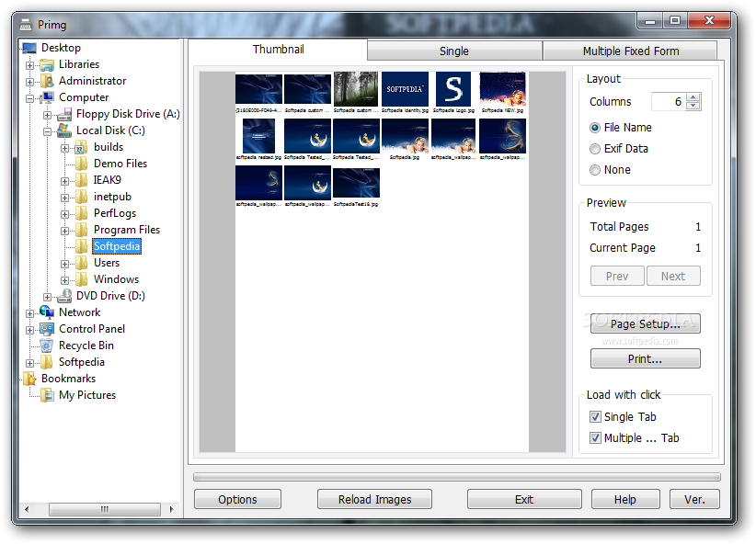Expand the Floppy Disk Drive (A:) node
The width and height of the screenshot is (756, 544).
coord(47,115)
